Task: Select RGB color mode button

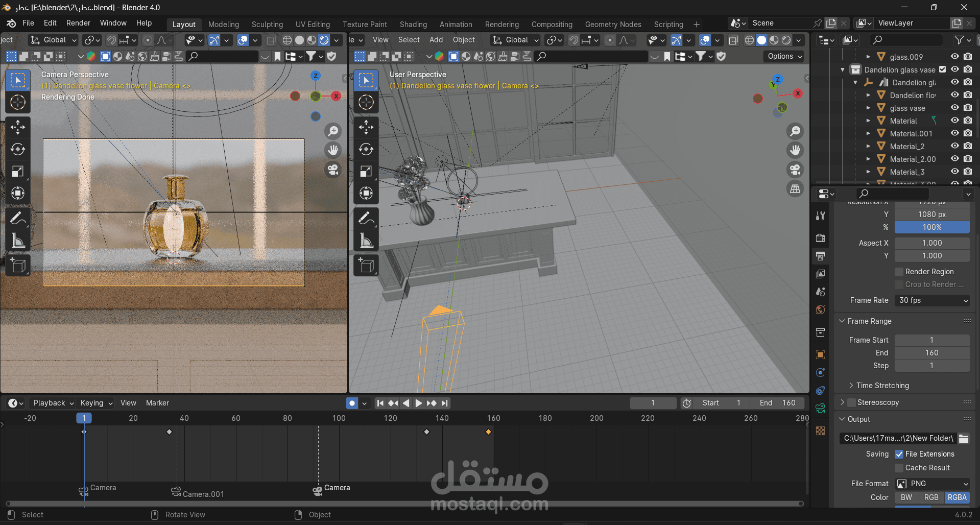Action: [x=931, y=497]
